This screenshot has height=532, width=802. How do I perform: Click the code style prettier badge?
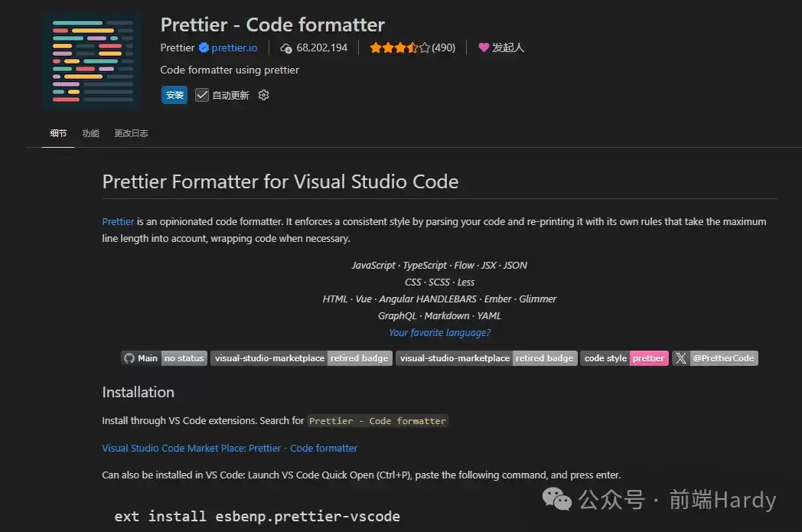[624, 358]
